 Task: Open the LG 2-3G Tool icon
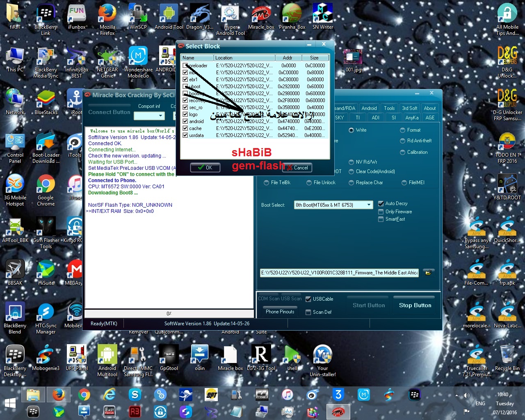[261, 358]
